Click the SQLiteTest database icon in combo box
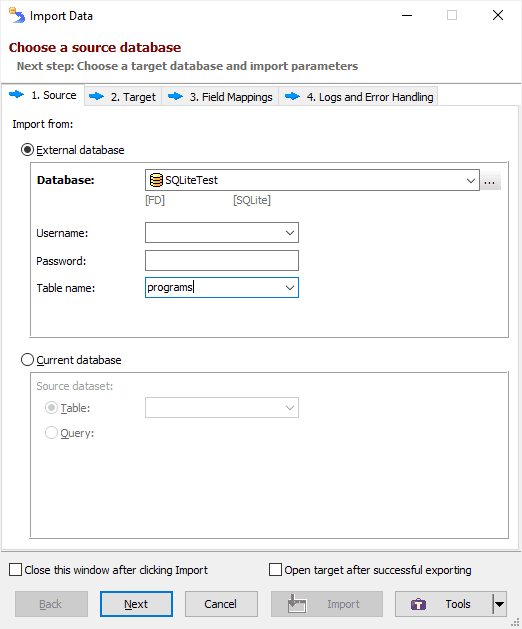Screen dimensions: 522x629 [x=156, y=180]
